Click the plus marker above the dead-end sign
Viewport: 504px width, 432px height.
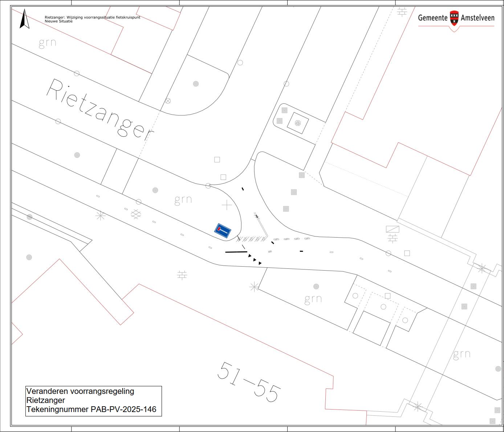tap(227, 205)
